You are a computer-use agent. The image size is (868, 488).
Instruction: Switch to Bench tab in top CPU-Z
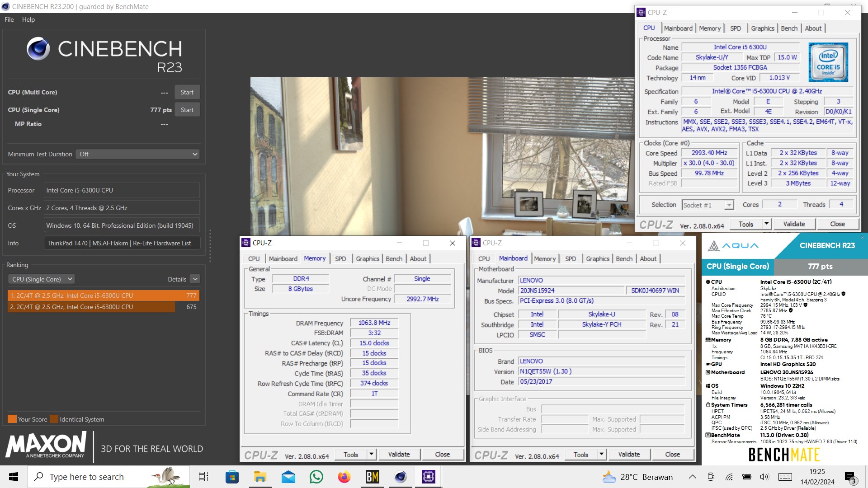point(789,28)
